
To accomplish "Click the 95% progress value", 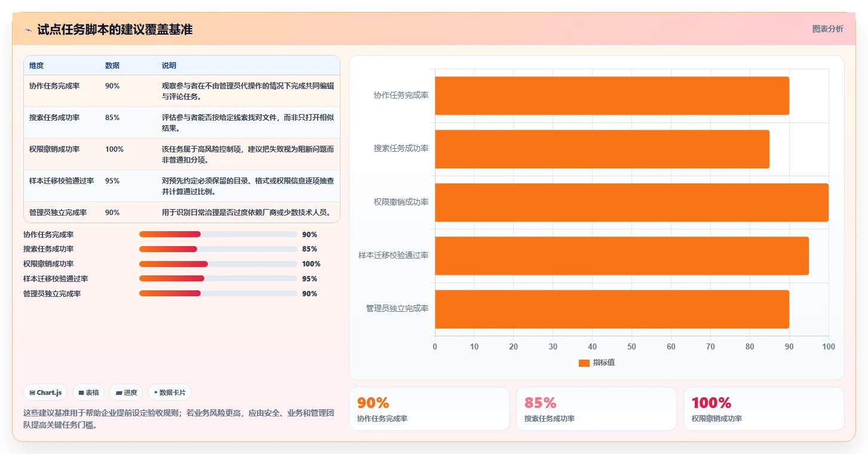I will point(309,279).
